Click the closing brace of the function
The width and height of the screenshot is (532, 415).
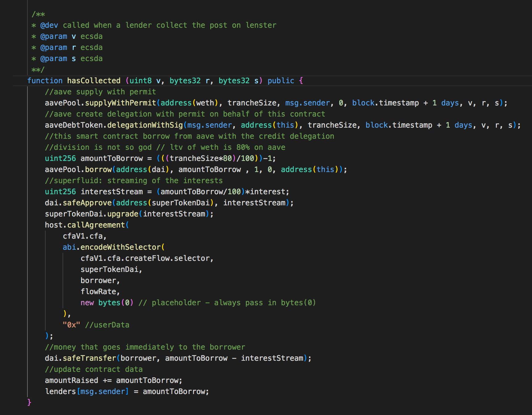(29, 402)
